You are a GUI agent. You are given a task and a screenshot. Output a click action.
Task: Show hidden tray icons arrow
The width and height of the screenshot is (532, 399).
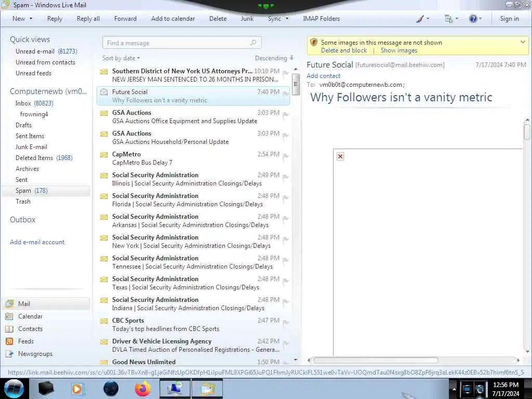coord(454,389)
